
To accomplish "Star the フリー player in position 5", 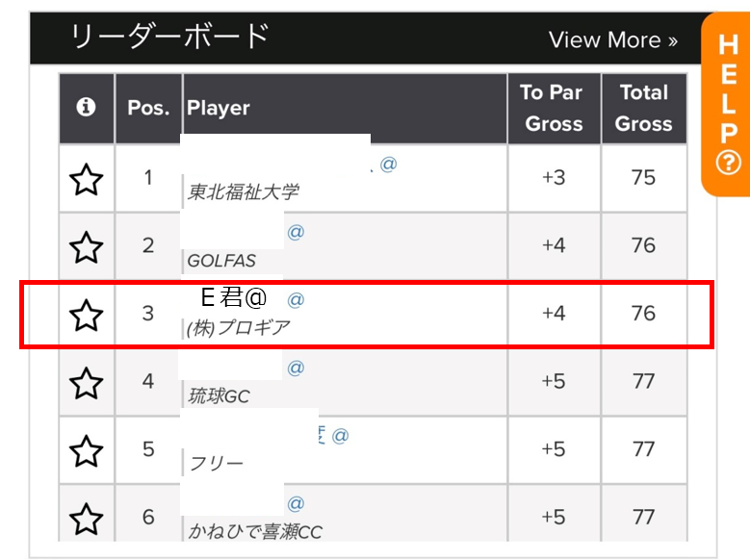I will 86,451.
